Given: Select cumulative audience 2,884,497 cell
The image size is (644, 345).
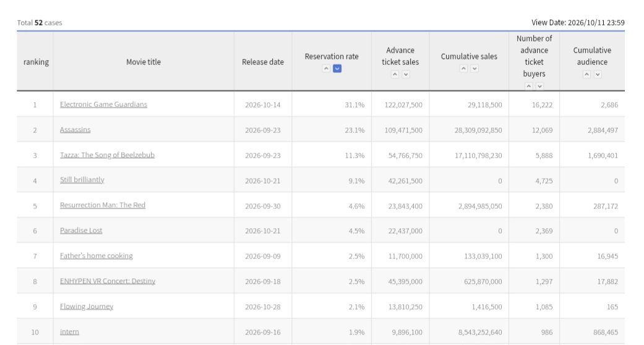Looking at the screenshot, I should pos(592,130).
